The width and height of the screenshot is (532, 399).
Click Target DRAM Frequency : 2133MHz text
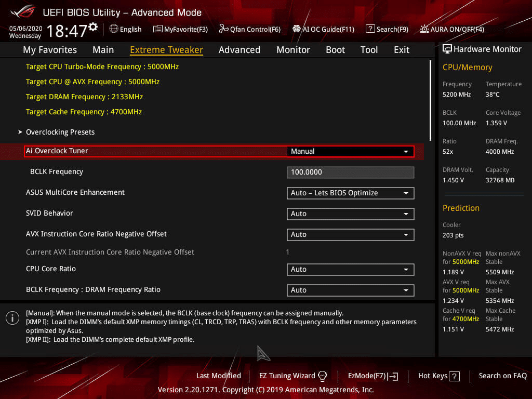tap(84, 97)
